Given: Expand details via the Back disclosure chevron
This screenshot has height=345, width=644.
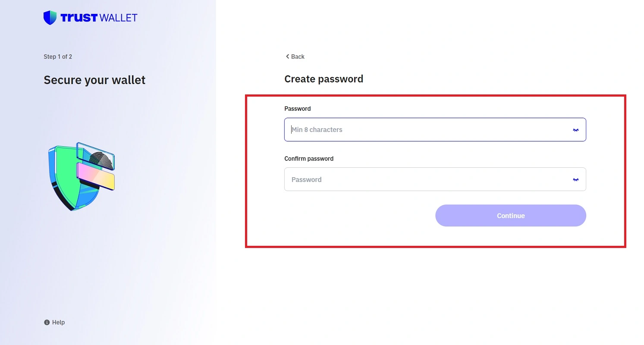Looking at the screenshot, I should (x=288, y=56).
